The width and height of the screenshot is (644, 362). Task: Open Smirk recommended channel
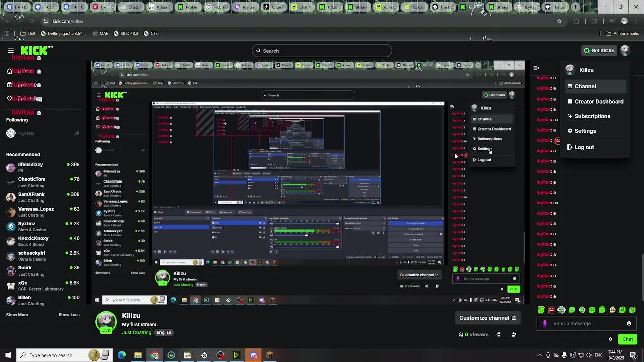(43, 270)
